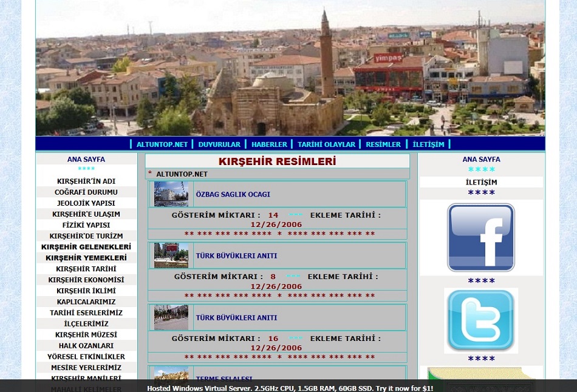Open MESİRE YERLERİMİZ
This screenshot has height=392, width=577.
(86, 368)
